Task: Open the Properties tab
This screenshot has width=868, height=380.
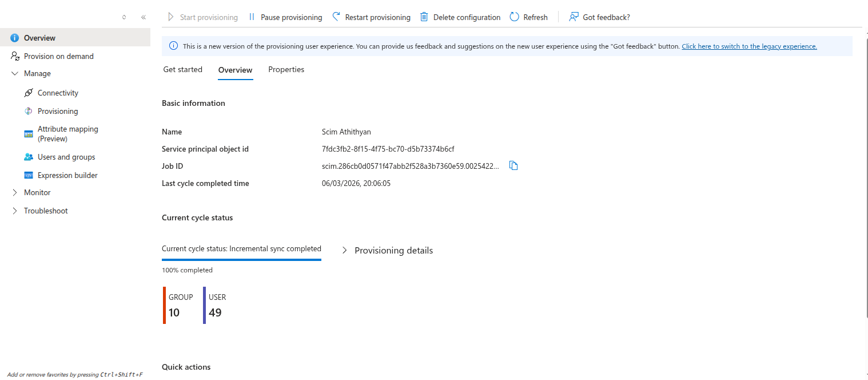Action: (286, 69)
